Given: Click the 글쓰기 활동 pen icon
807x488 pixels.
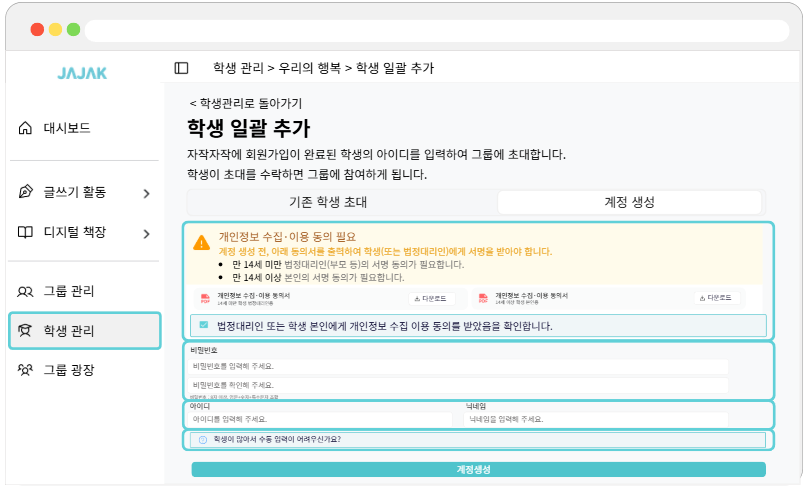Looking at the screenshot, I should (x=25, y=191).
